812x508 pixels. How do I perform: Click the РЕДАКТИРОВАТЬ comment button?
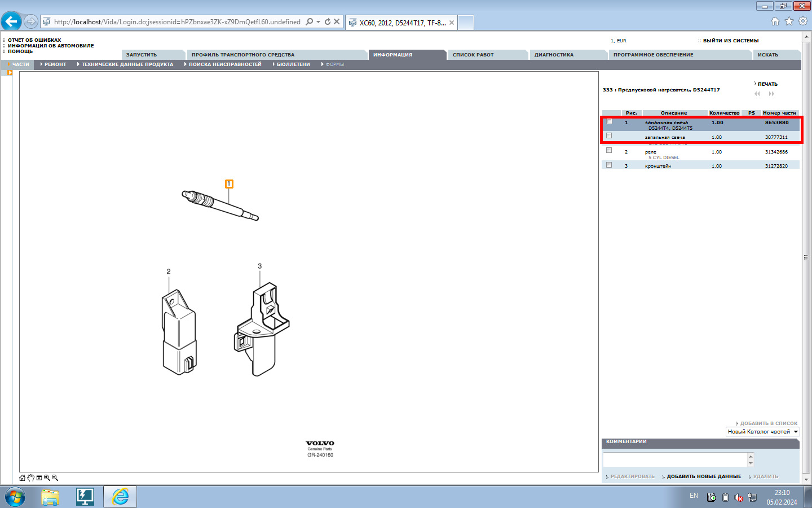point(633,476)
